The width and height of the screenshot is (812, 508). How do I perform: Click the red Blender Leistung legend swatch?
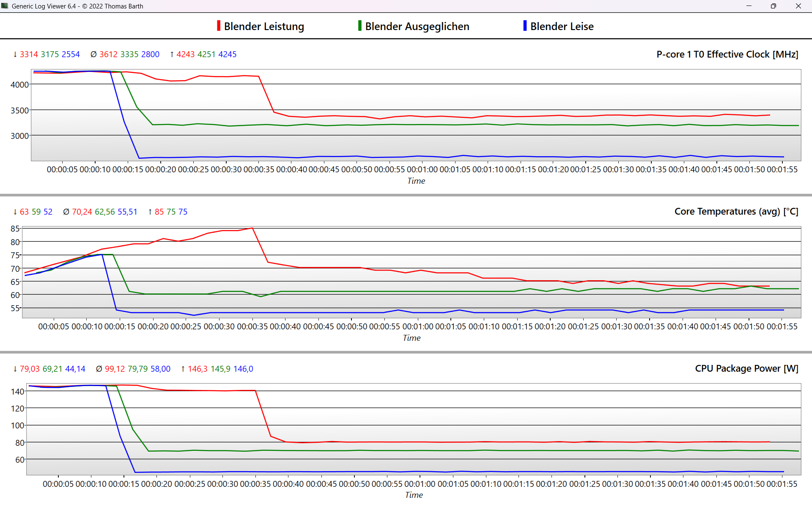pos(219,26)
